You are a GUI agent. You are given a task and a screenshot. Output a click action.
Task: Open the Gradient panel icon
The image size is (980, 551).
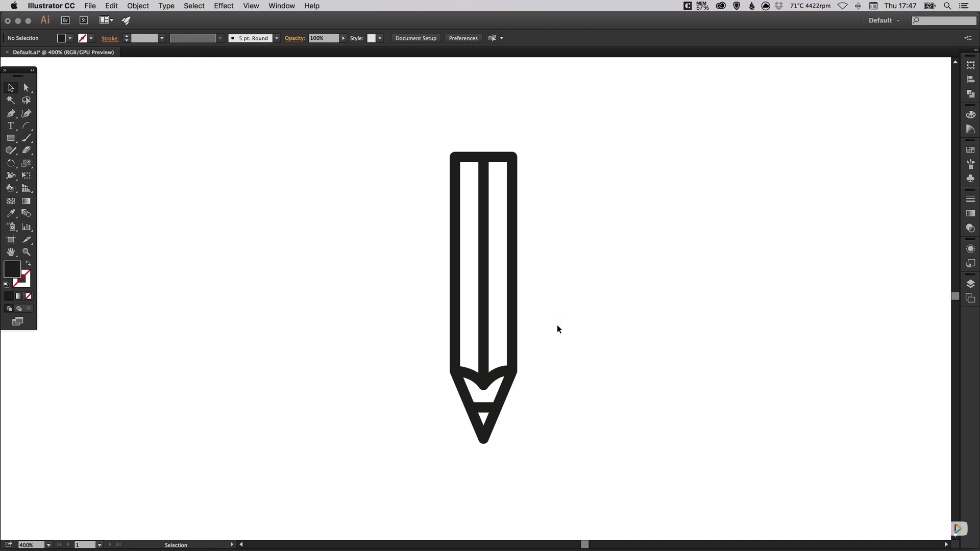click(971, 213)
